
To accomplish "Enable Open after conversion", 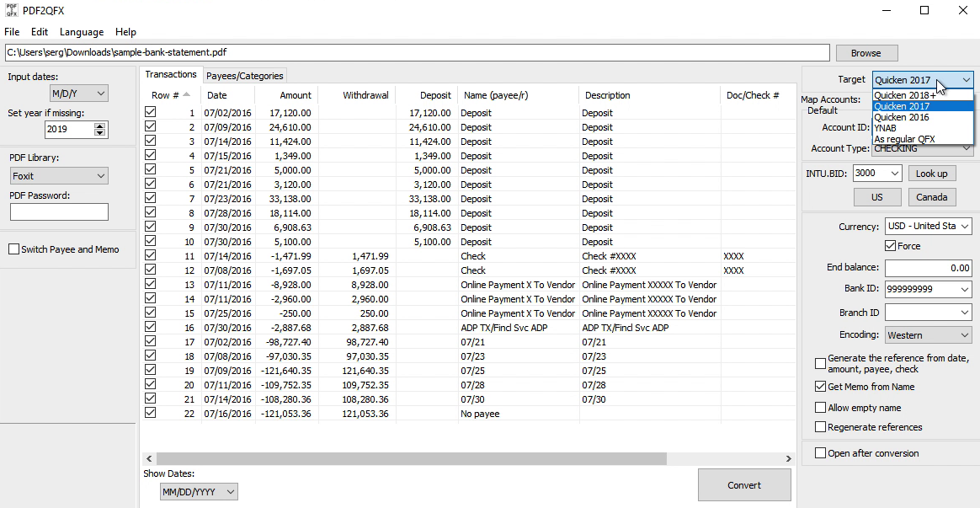I will pyautogui.click(x=821, y=453).
